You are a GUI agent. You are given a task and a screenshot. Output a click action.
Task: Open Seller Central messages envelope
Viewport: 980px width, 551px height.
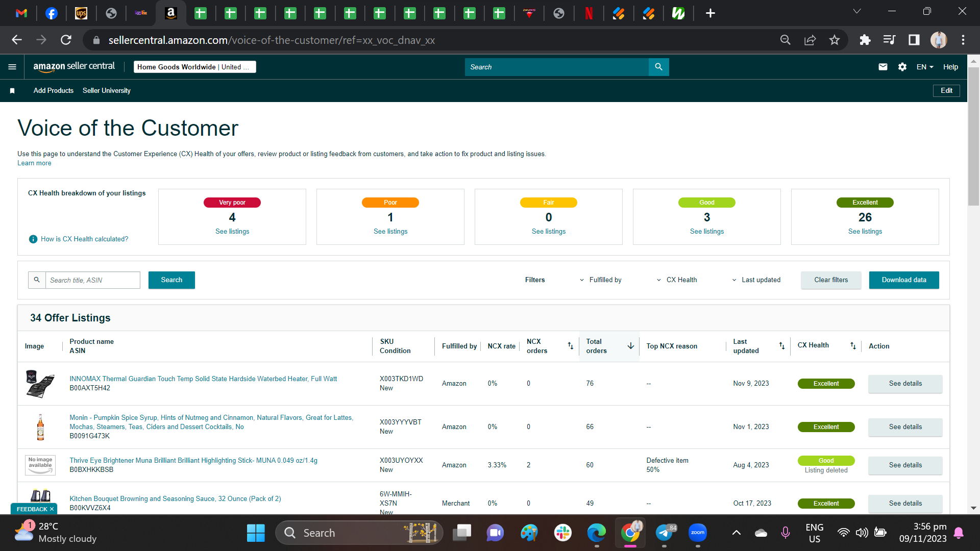[883, 67]
